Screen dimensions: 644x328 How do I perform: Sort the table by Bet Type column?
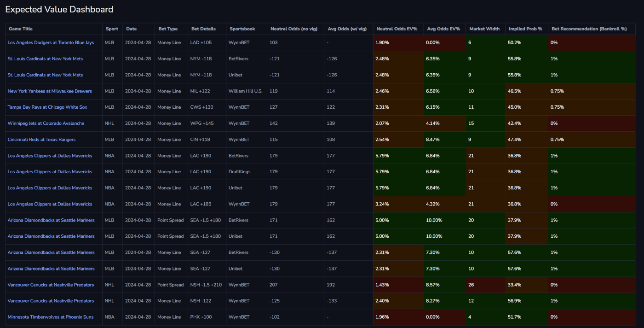(x=168, y=29)
